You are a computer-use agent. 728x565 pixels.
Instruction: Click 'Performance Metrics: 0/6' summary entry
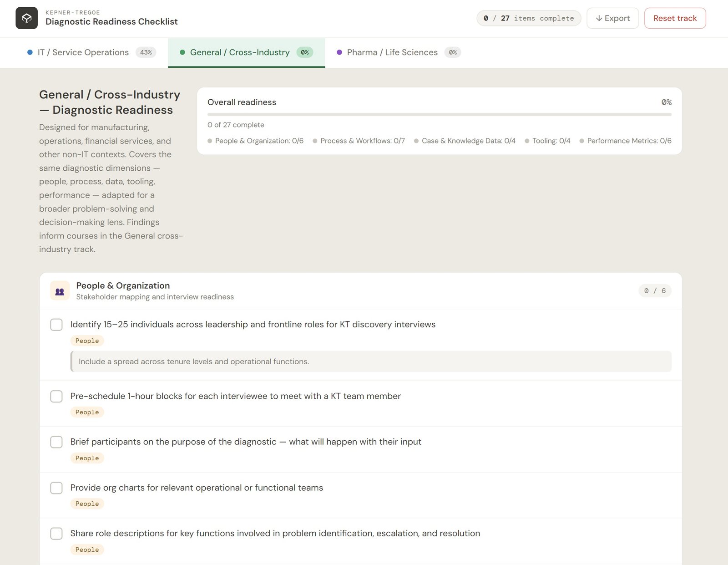point(626,141)
